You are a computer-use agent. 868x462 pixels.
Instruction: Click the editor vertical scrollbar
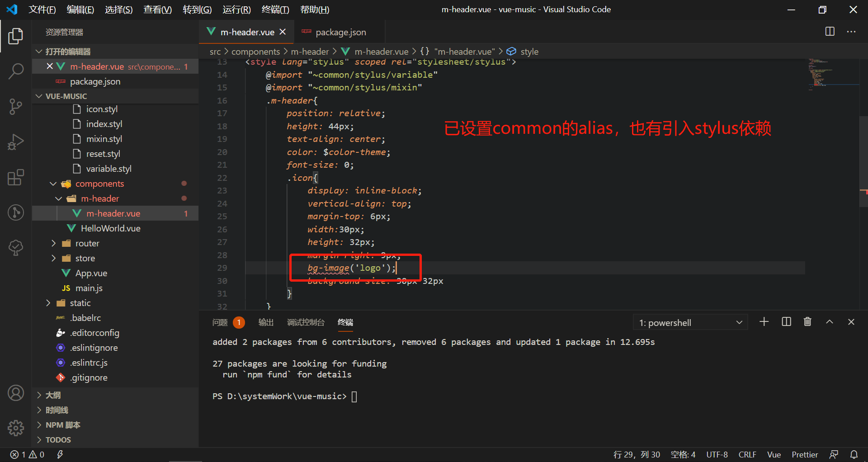point(863,162)
